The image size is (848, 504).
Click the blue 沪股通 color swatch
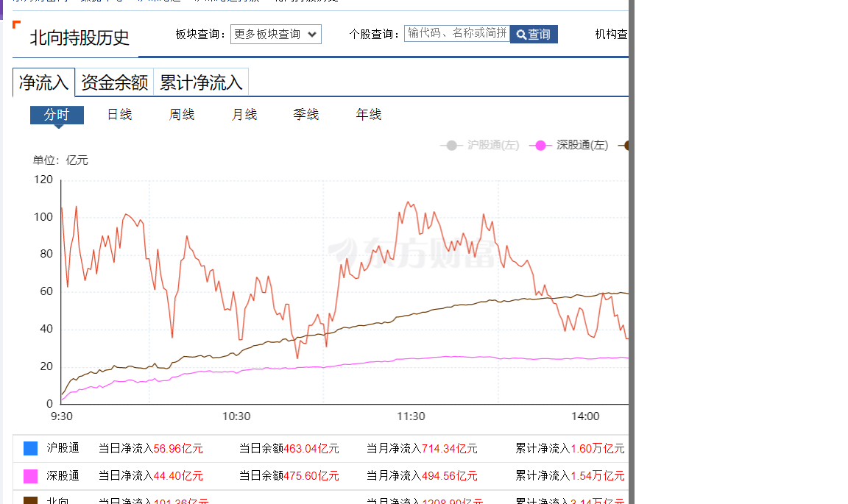[30, 448]
